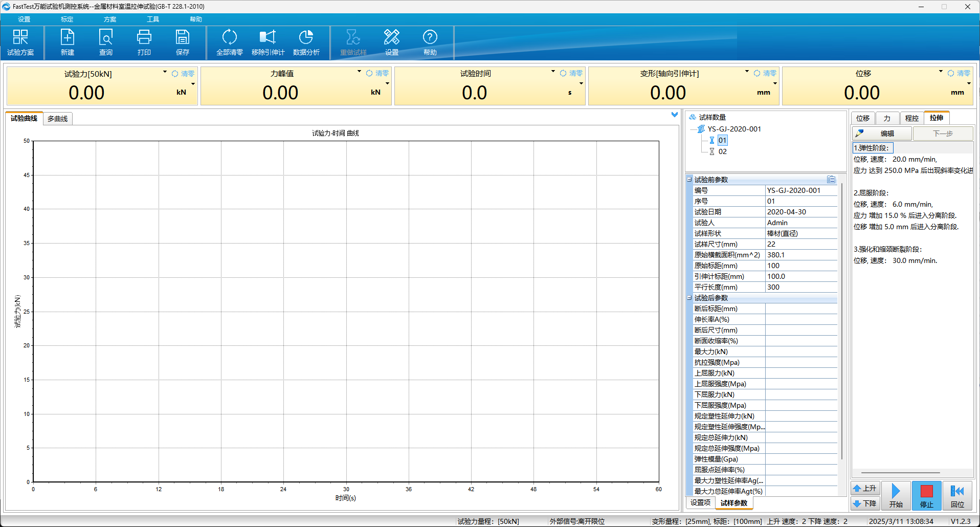Switch to the 多曲线 tab
This screenshot has width=980, height=527.
pyautogui.click(x=57, y=119)
